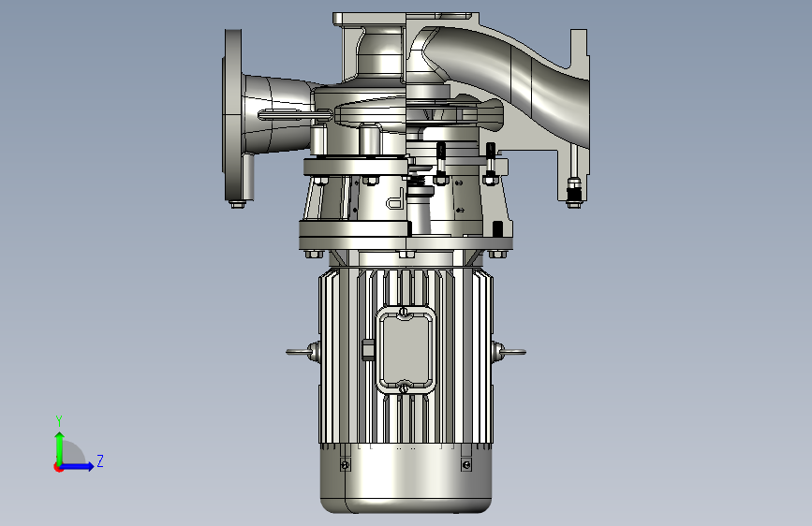Select the left lifting eye bolt on the motor

click(x=303, y=352)
